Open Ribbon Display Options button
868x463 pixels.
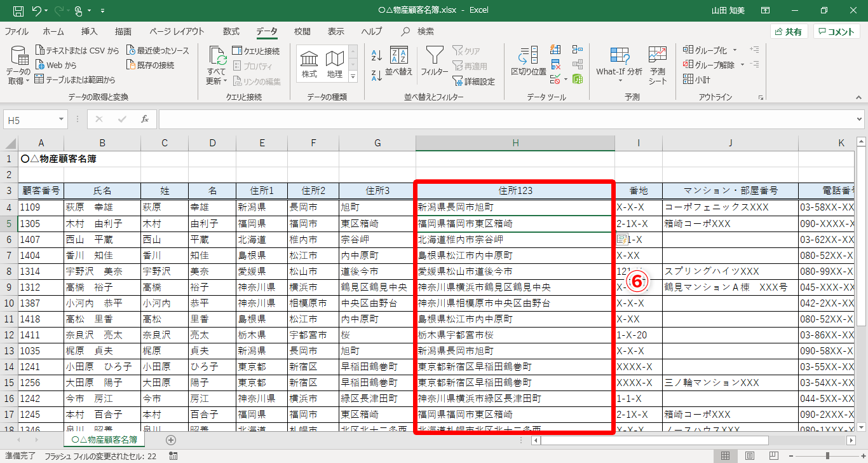tap(765, 11)
